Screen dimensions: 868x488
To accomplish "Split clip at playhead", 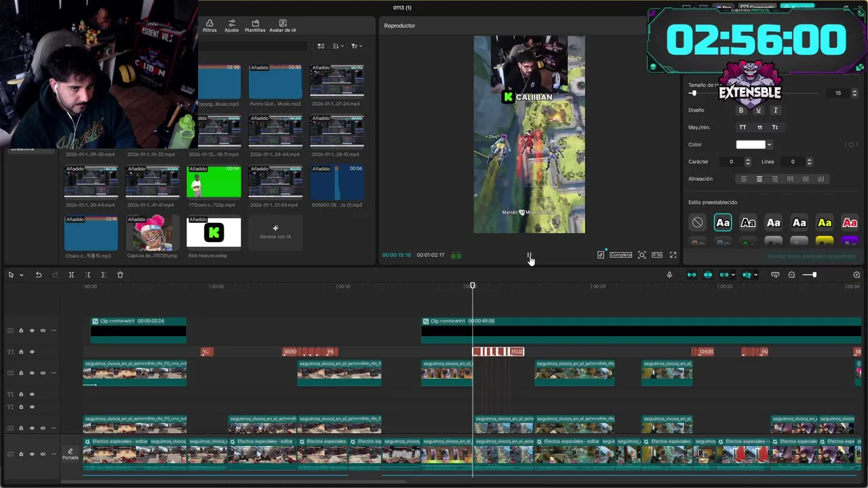I will 71,274.
